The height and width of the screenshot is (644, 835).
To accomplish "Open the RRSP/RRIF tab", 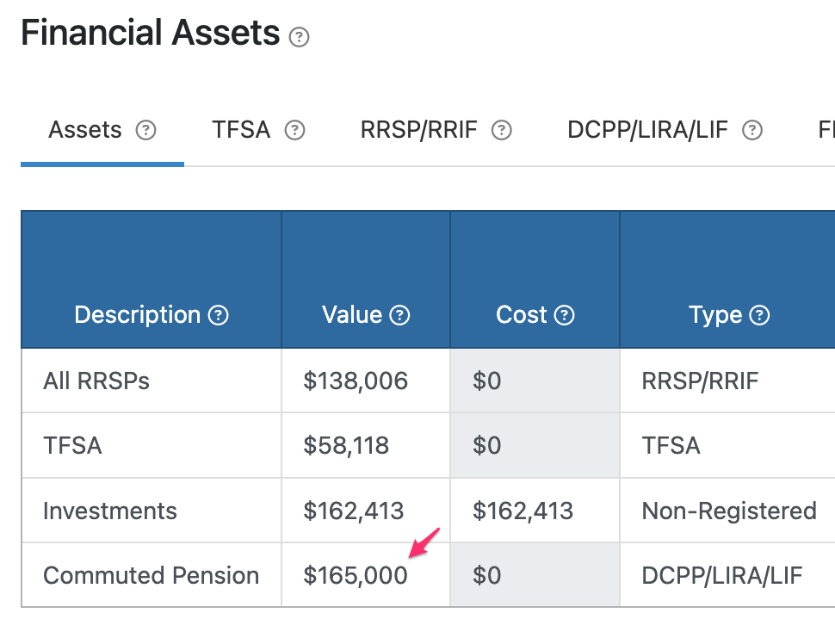I will pyautogui.click(x=418, y=131).
